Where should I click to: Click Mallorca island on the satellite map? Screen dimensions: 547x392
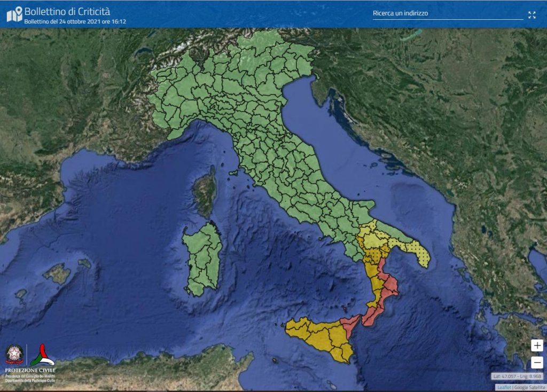coord(57,274)
